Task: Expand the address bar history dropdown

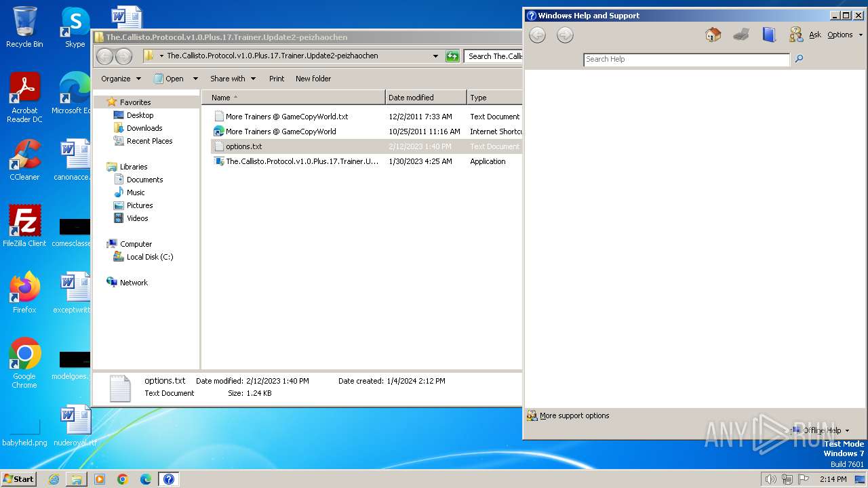Action: 435,56
